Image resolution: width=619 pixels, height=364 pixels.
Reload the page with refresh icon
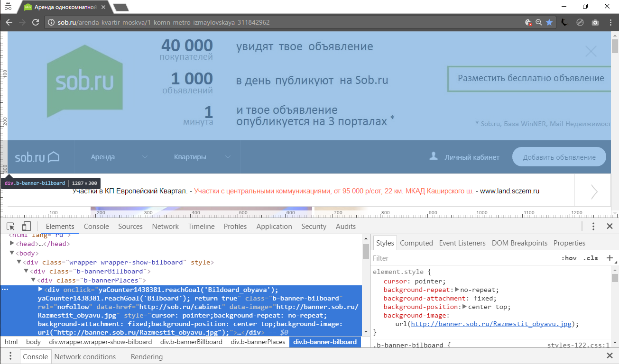(35, 22)
